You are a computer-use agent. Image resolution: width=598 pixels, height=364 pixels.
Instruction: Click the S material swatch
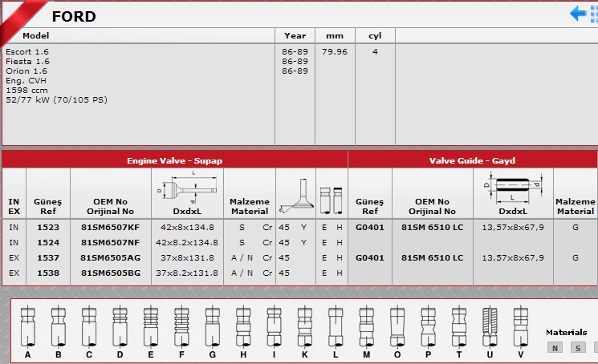point(578,348)
